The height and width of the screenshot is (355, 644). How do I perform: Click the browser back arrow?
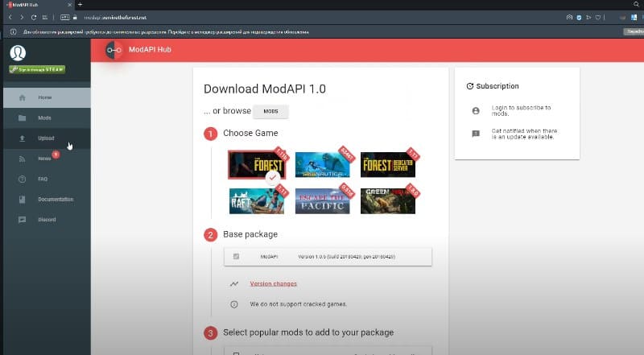coord(10,17)
